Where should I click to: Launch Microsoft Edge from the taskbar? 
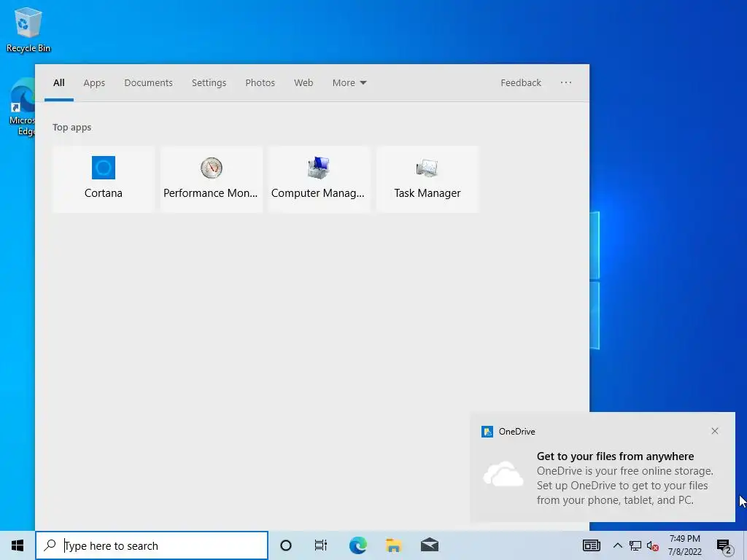357,545
